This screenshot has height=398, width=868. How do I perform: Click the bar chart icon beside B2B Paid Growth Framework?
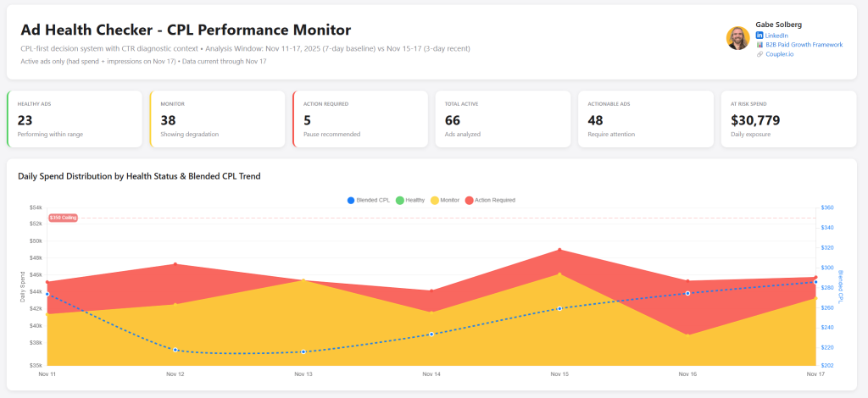tap(759, 45)
